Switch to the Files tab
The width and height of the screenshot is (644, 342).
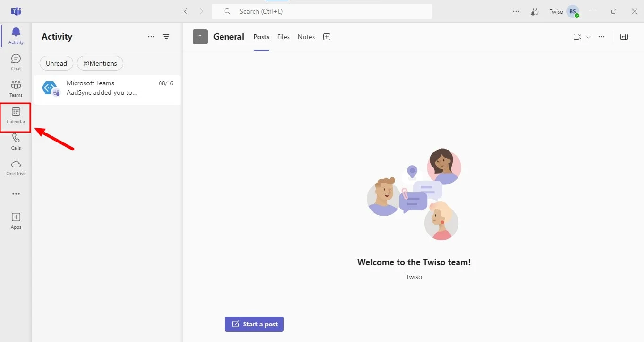coord(283,37)
